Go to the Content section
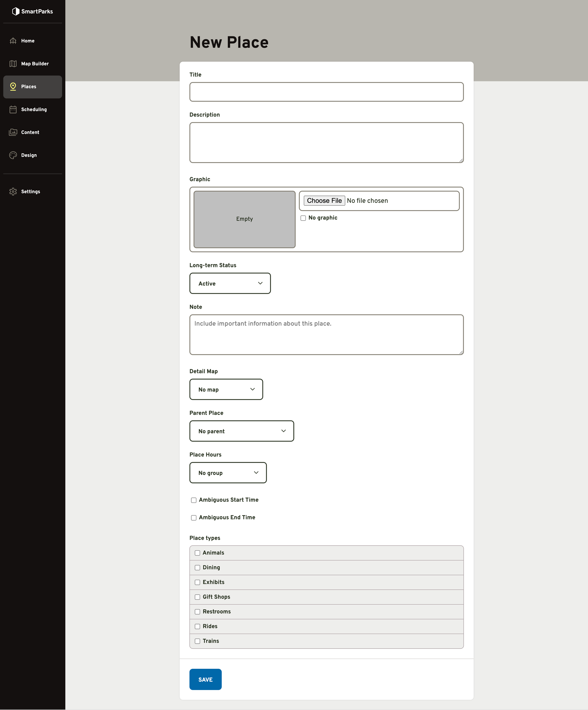 tap(33, 132)
